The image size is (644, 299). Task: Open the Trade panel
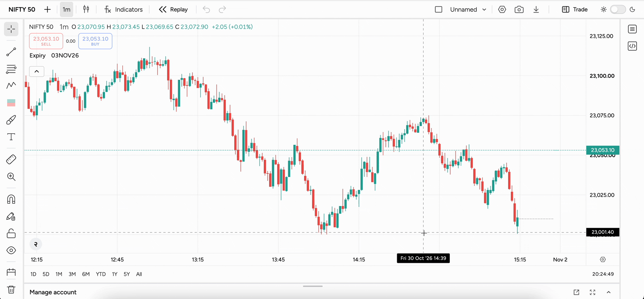tap(575, 10)
